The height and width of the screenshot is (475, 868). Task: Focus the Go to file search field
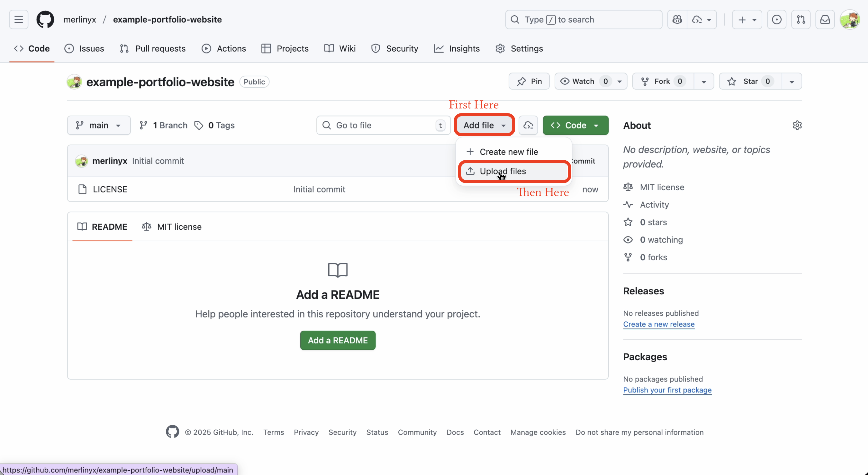pos(383,125)
